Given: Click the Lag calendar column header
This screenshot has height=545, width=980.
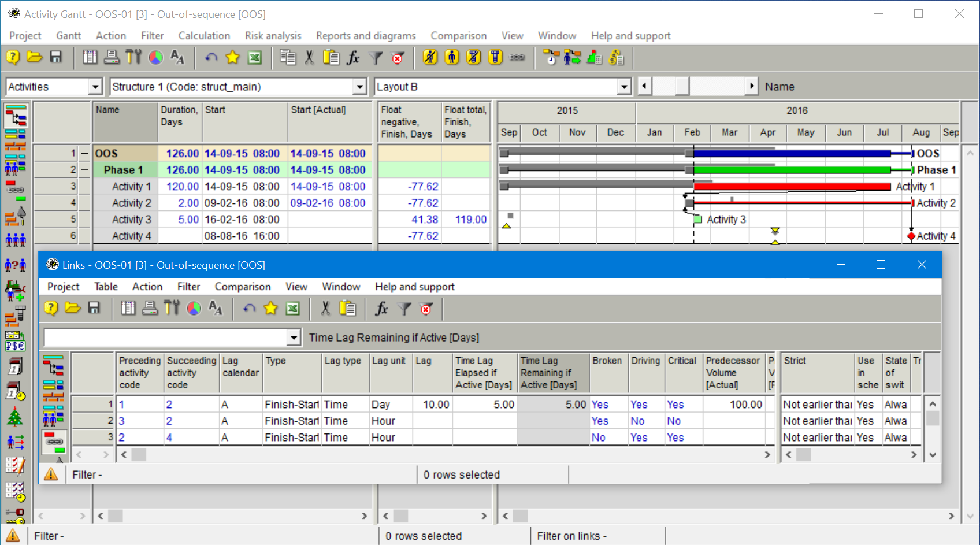Looking at the screenshot, I should pos(241,373).
